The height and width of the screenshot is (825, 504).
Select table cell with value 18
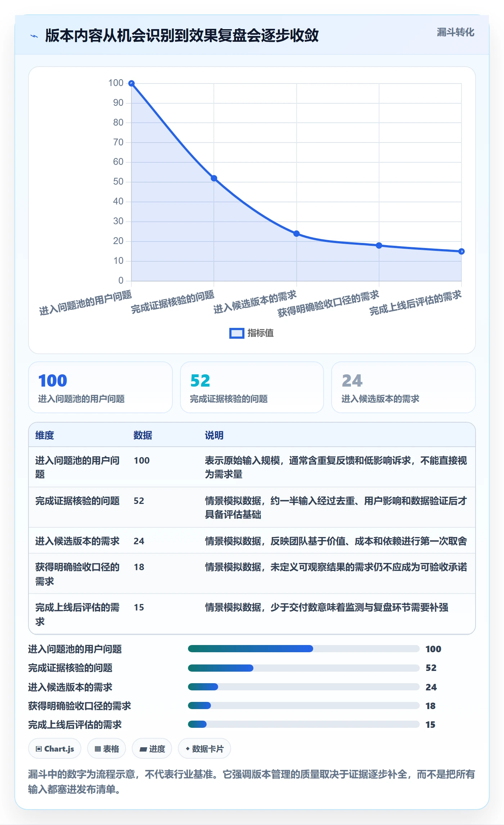tap(139, 567)
